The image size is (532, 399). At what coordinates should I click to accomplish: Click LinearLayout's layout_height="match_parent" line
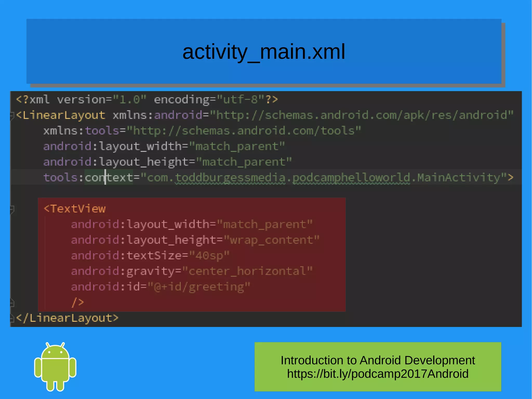pyautogui.click(x=168, y=162)
